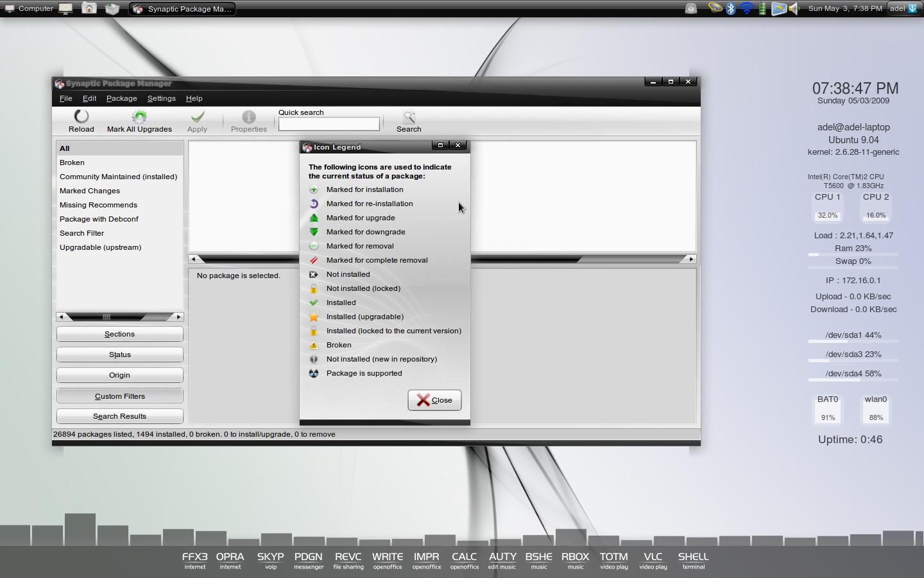Click the Sections filter button
Screen dimensions: 924x578
pos(119,334)
